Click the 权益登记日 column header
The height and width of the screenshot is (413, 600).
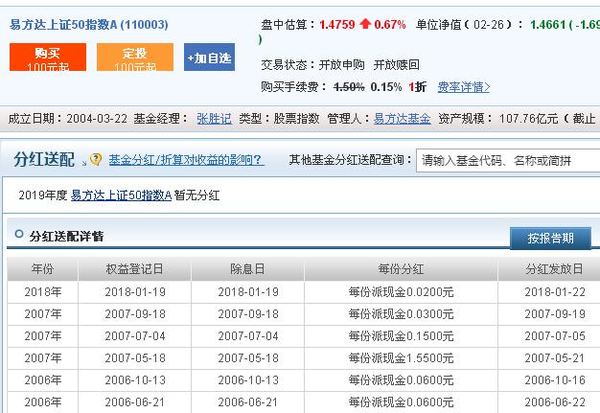134,269
